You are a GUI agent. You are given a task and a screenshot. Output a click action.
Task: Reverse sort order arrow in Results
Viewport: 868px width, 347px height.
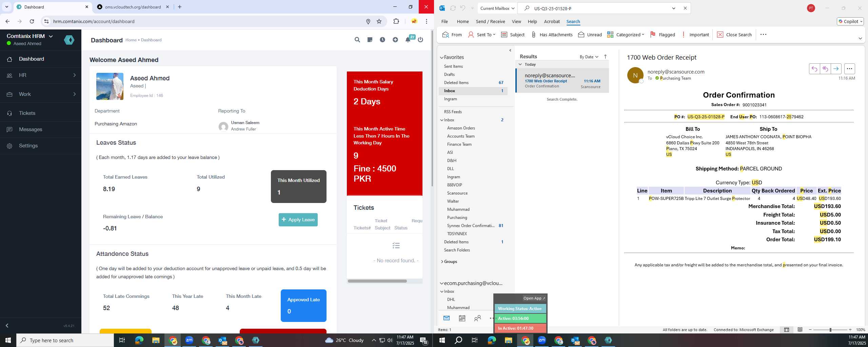(x=605, y=57)
